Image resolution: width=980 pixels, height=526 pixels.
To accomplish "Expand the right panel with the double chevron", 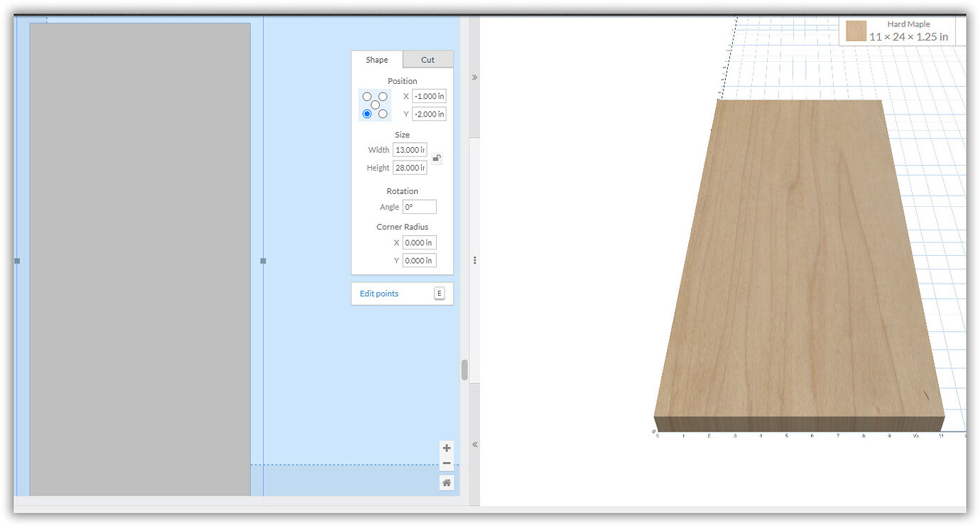I will tap(474, 77).
